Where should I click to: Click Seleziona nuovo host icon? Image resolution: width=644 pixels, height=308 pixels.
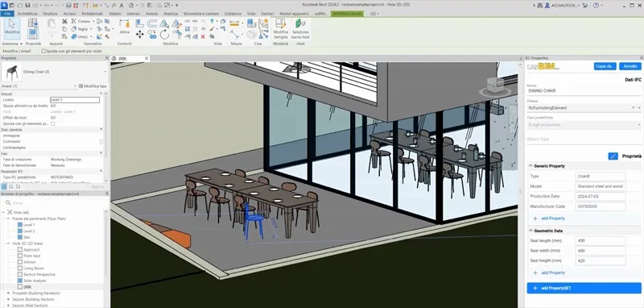coord(299,28)
